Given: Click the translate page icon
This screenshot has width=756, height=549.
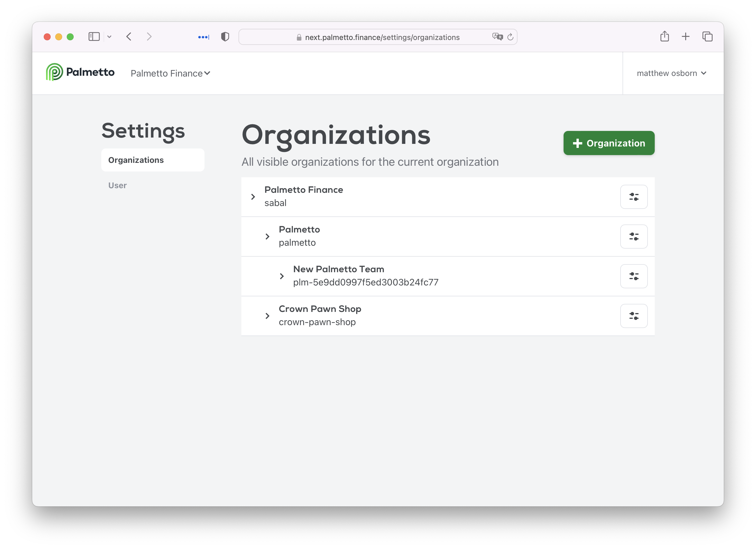Looking at the screenshot, I should (x=497, y=37).
